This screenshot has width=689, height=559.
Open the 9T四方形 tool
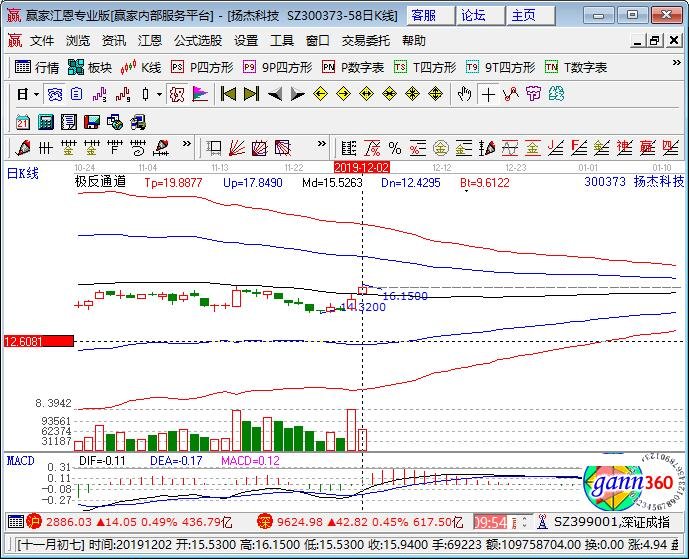point(500,67)
